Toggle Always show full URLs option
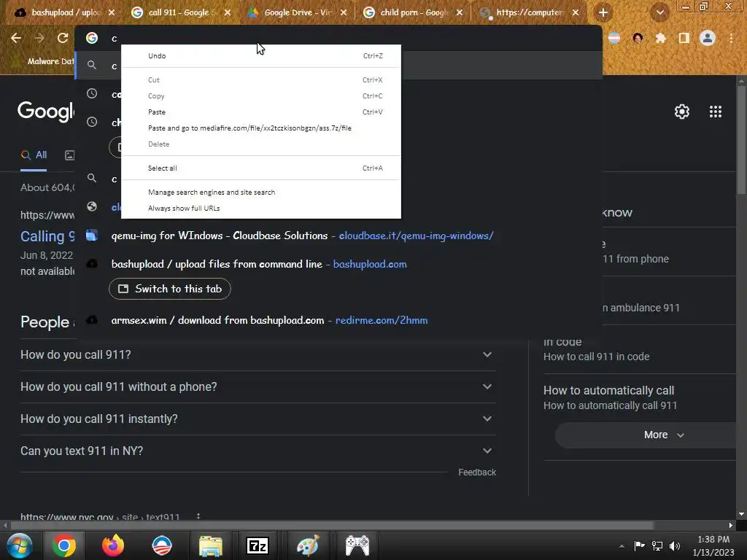 (261, 208)
